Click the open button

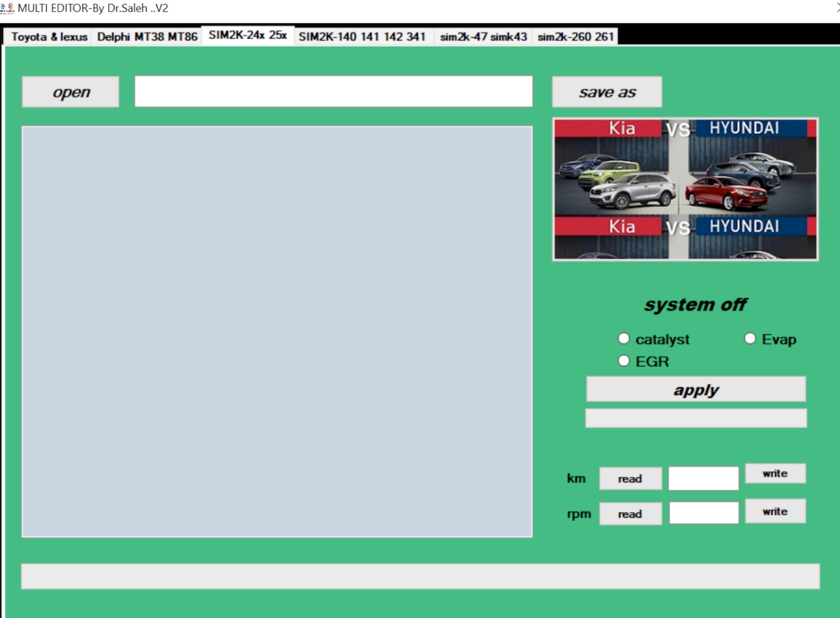71,92
